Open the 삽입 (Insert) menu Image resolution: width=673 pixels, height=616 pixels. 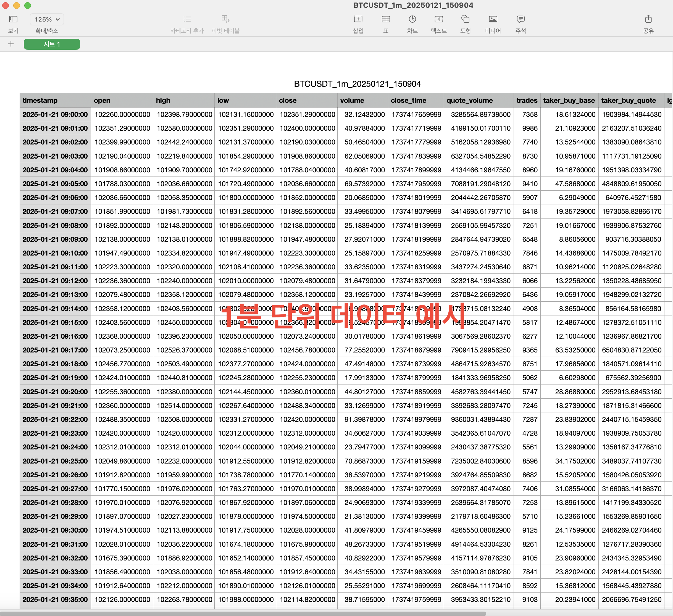358,19
